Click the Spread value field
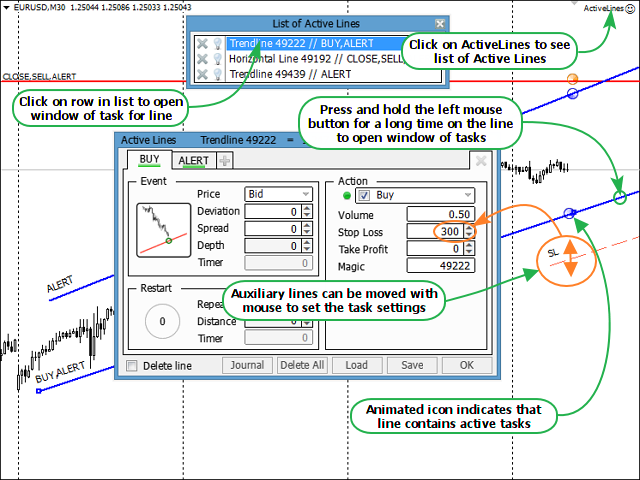Viewport: 640px width, 480px height. (x=273, y=229)
